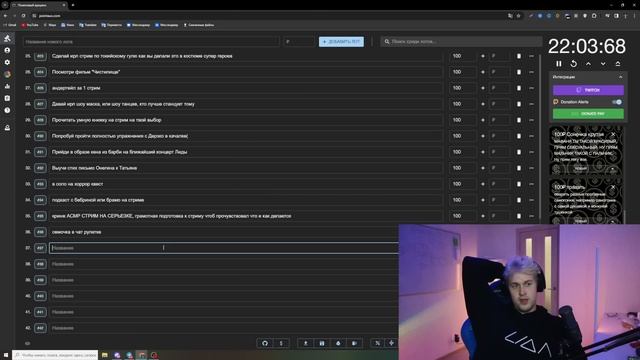Pause the auction timer

(x=559, y=64)
